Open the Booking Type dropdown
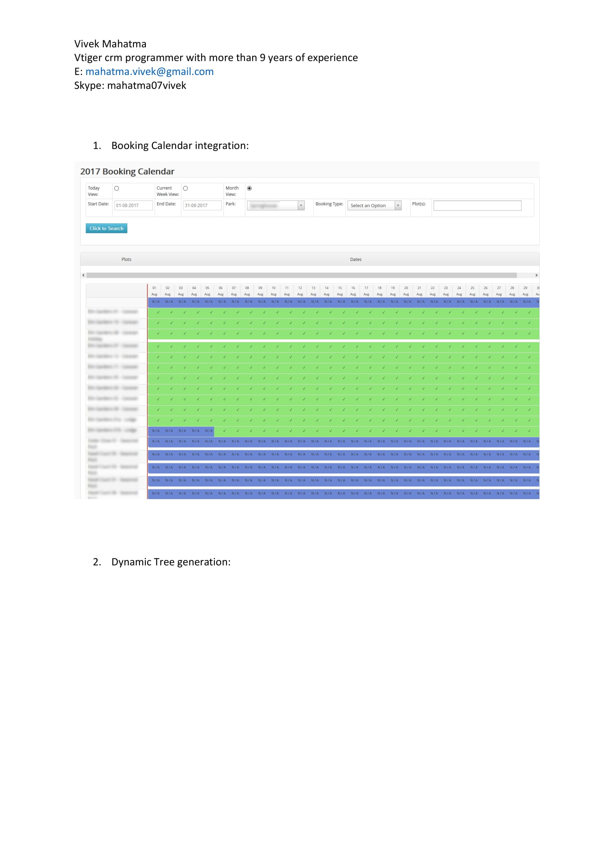The height and width of the screenshot is (868, 614). pyautogui.click(x=374, y=205)
